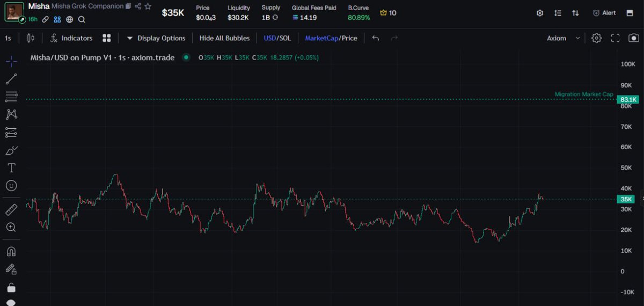Select the XABCD pattern tool

tap(11, 114)
